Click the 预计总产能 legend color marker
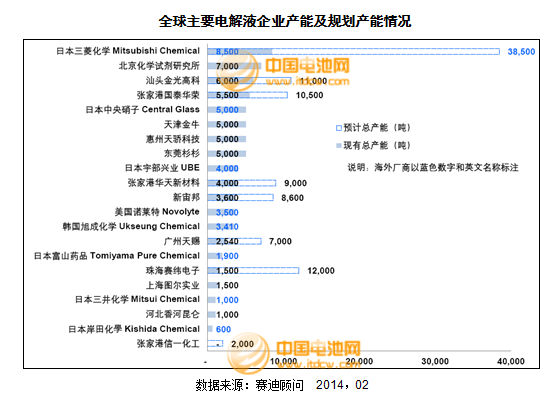The height and width of the screenshot is (397, 559). (339, 128)
